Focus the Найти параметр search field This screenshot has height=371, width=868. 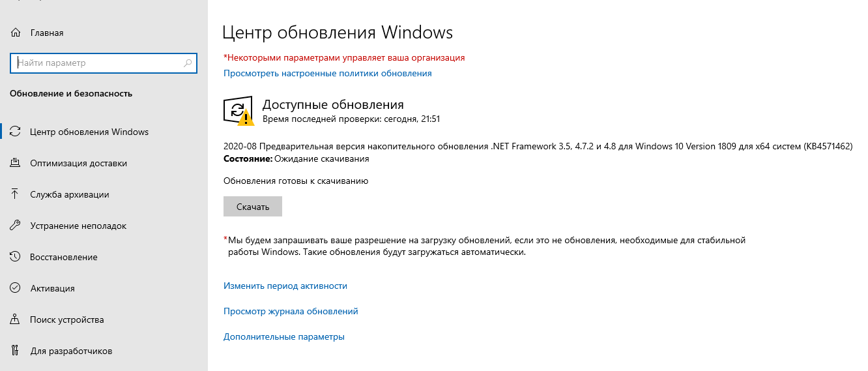point(98,63)
